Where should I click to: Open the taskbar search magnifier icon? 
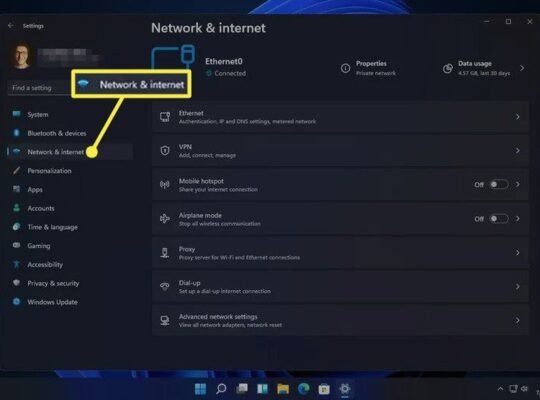coord(221,389)
